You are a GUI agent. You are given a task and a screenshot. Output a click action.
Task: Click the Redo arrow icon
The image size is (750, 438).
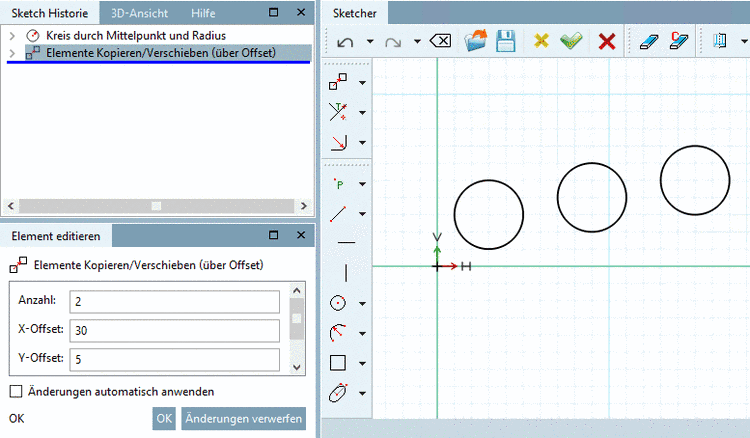pos(393,42)
